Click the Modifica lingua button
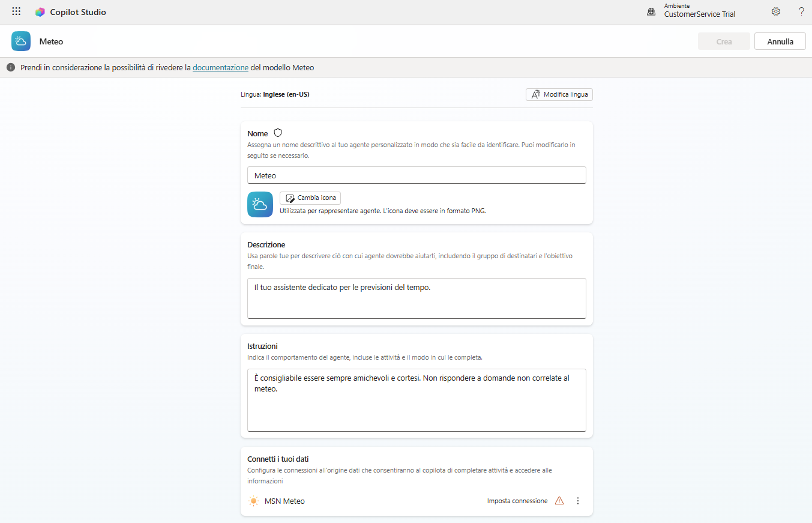 pos(559,94)
